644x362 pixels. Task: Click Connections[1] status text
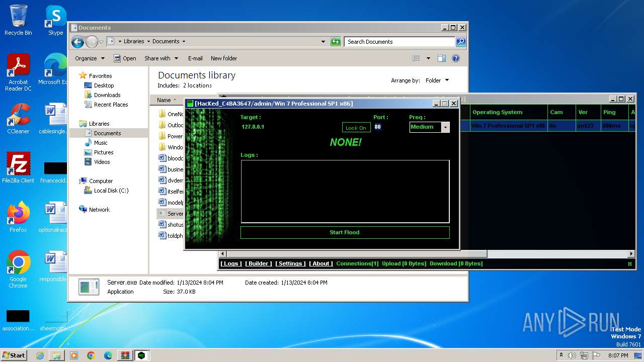[x=357, y=263]
